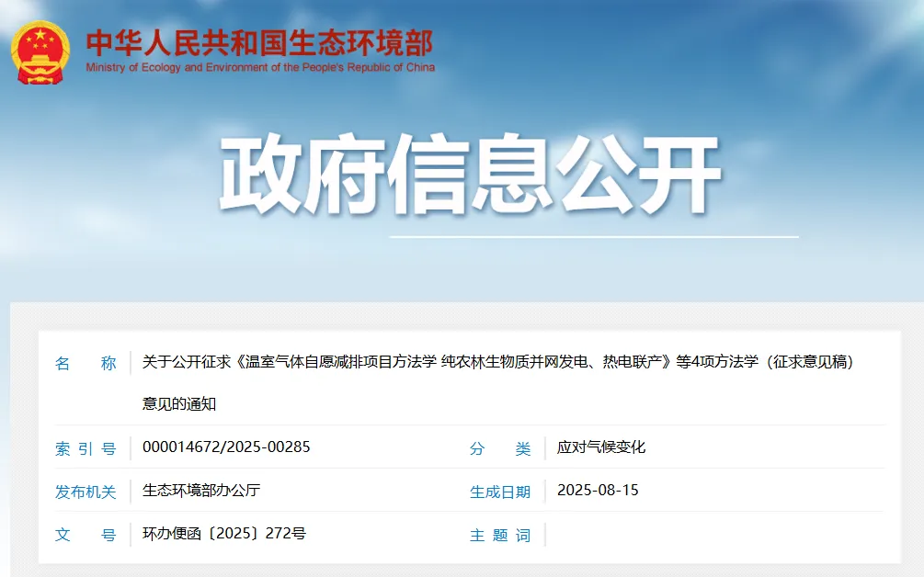
Task: Select the 主题词 field label
Action: tap(500, 536)
